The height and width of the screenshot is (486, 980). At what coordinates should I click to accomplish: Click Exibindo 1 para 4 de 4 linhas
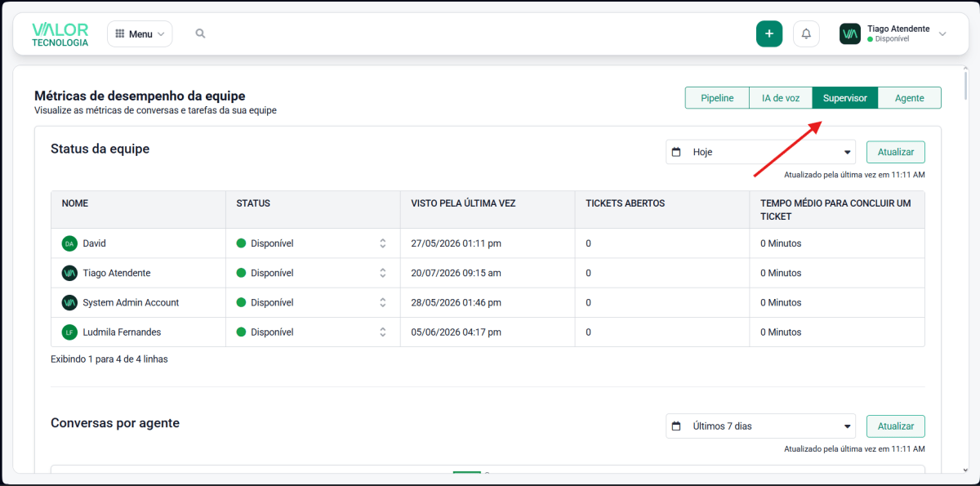click(x=109, y=359)
